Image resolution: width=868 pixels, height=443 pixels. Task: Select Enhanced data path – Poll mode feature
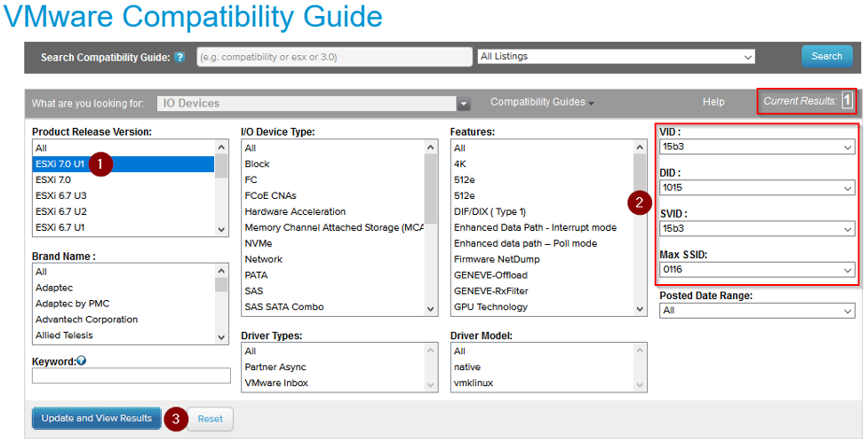click(543, 243)
